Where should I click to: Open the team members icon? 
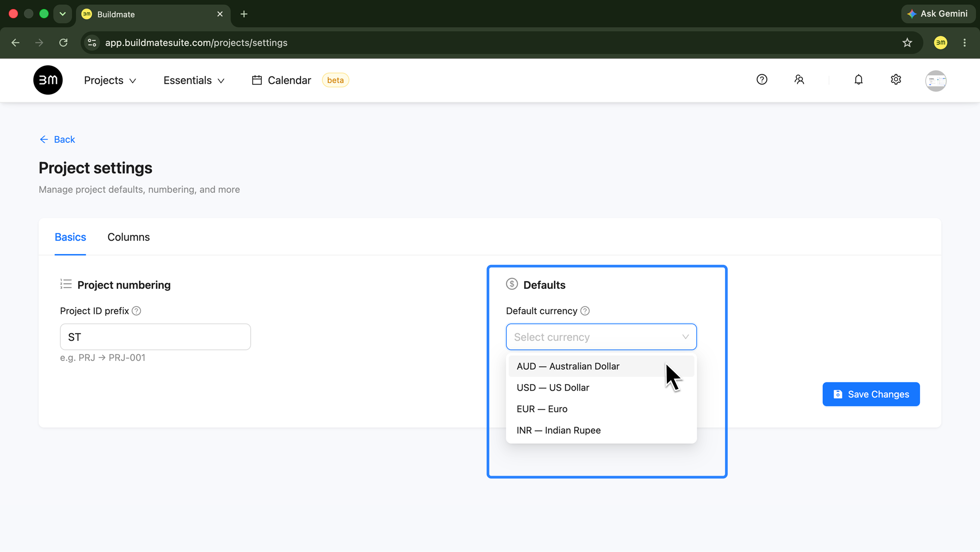(799, 80)
